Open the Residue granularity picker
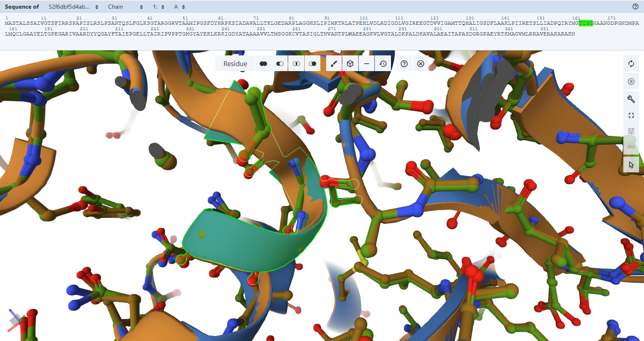The image size is (644, 341). click(235, 64)
